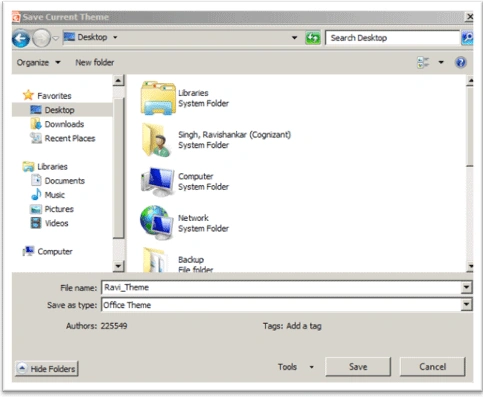This screenshot has width=483, height=397.
Task: Click the Desktop icon in address bar
Action: 69,37
